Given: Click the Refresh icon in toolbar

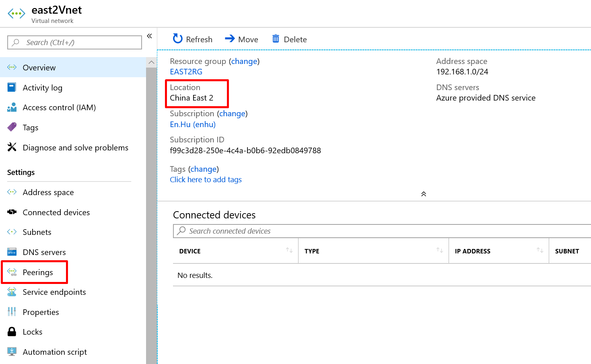Looking at the screenshot, I should pos(177,39).
